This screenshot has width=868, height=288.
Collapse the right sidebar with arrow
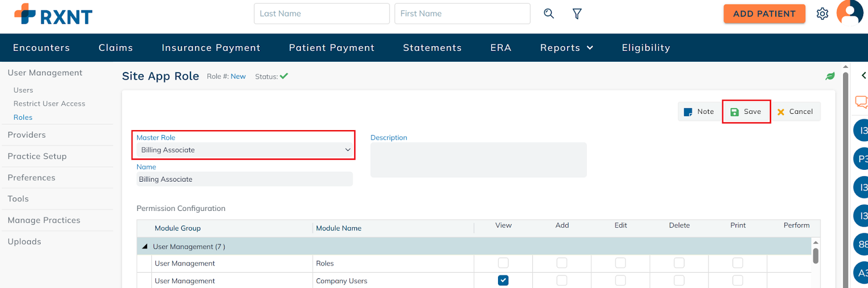tap(863, 75)
